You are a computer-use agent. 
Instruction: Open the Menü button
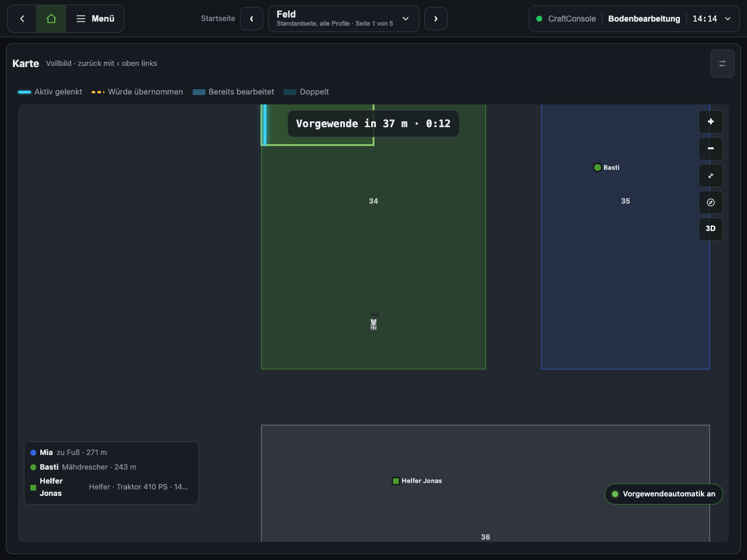(x=95, y=19)
